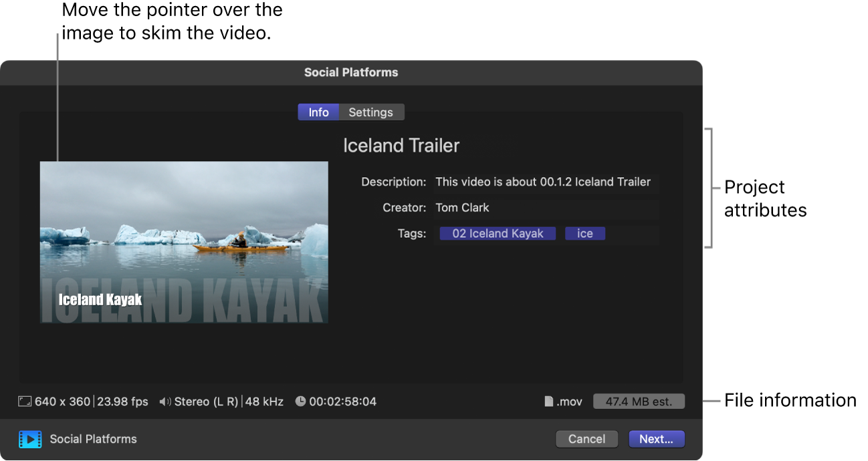Click the Creator field showing Tom Clark
Screen dimensions: 868x461
coord(545,208)
